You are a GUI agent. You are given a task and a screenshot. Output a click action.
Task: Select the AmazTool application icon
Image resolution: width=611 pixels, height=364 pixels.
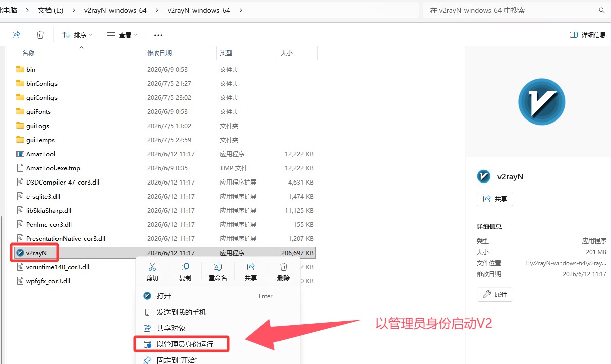(x=20, y=154)
